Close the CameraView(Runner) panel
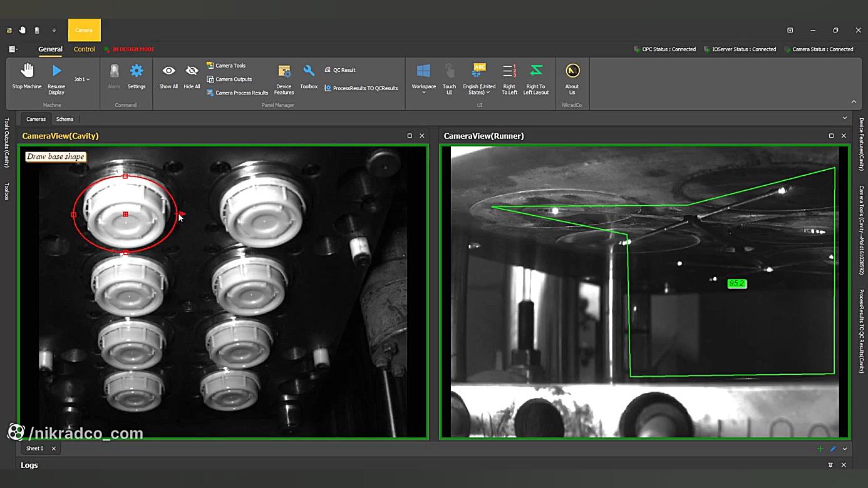868x488 pixels. tap(844, 136)
